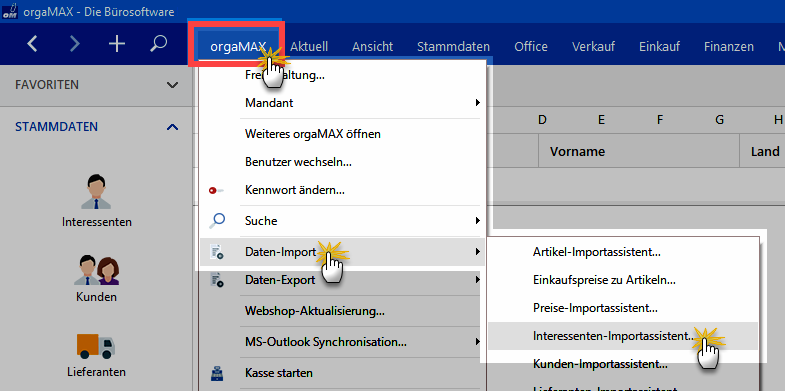Click the key icon beside Kennwort ändern
This screenshot has height=391, width=785.
(x=216, y=190)
